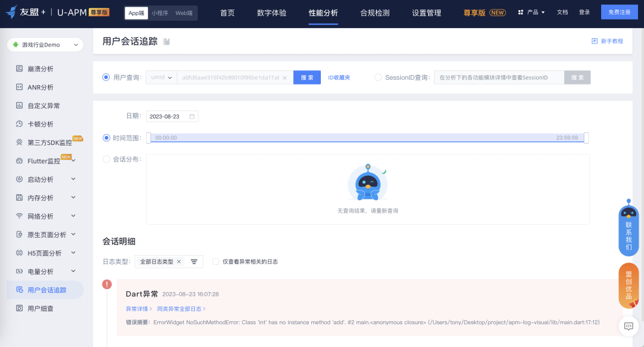
Task: Click the filter funnel beside 日志类型
Action: [193, 262]
